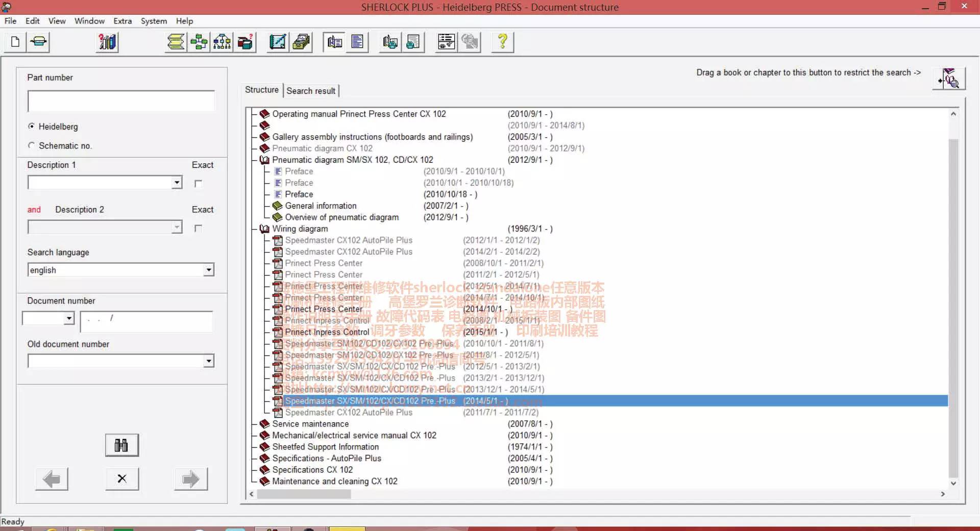Open the View menu

tap(57, 21)
